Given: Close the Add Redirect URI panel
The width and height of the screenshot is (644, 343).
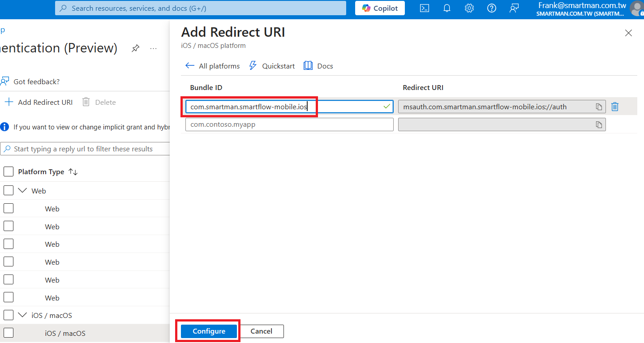Looking at the screenshot, I should 628,33.
